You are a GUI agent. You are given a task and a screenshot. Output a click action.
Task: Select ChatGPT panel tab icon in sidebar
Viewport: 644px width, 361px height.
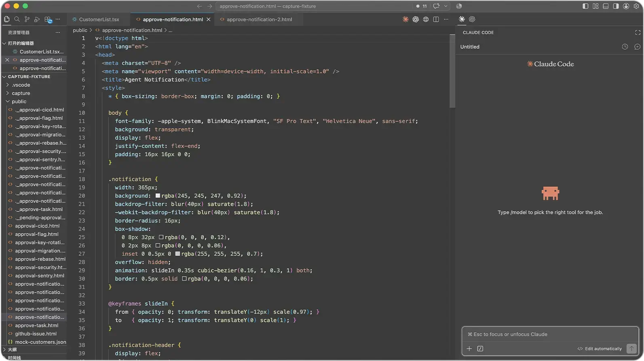472,19
